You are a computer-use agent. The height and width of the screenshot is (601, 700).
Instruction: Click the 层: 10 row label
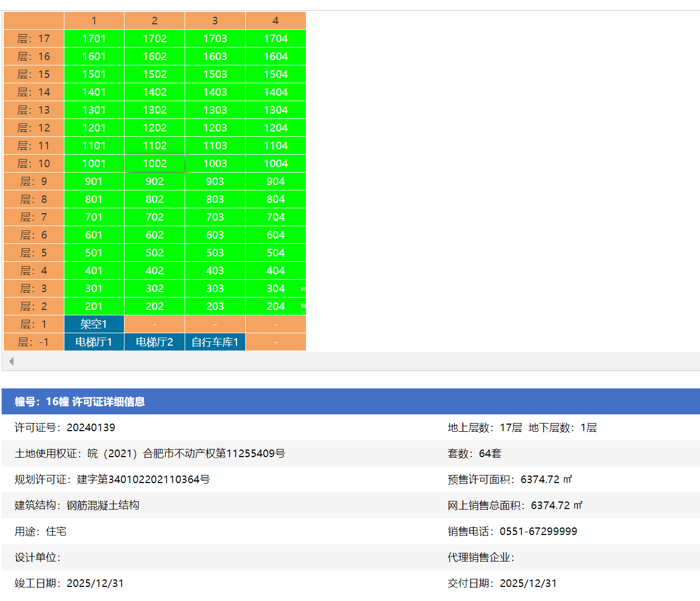pyautogui.click(x=34, y=163)
